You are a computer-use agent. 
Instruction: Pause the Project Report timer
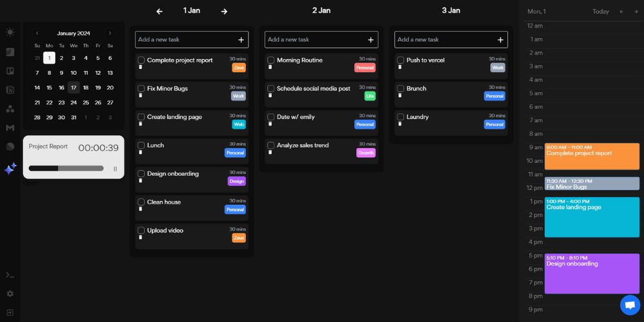click(x=116, y=169)
